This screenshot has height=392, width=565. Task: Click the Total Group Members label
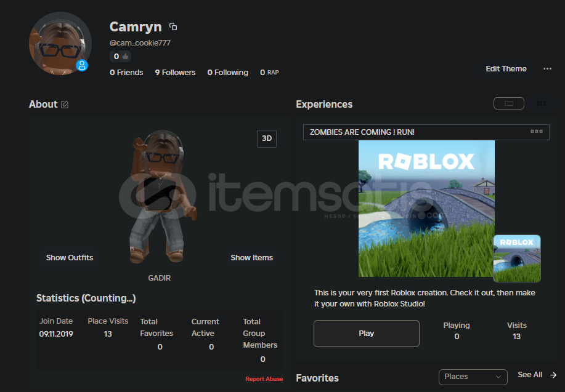tap(260, 334)
